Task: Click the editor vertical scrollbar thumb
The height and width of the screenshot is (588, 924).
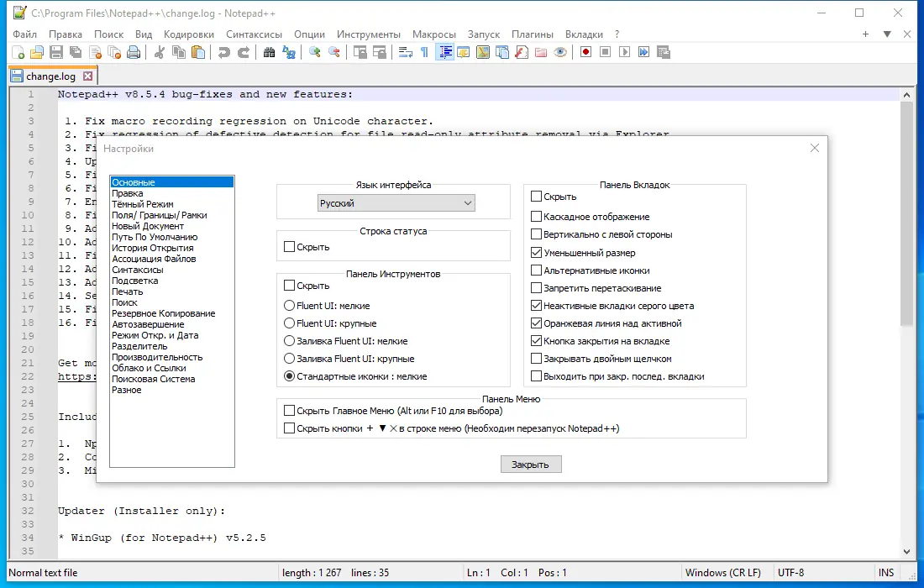Action: (x=906, y=213)
